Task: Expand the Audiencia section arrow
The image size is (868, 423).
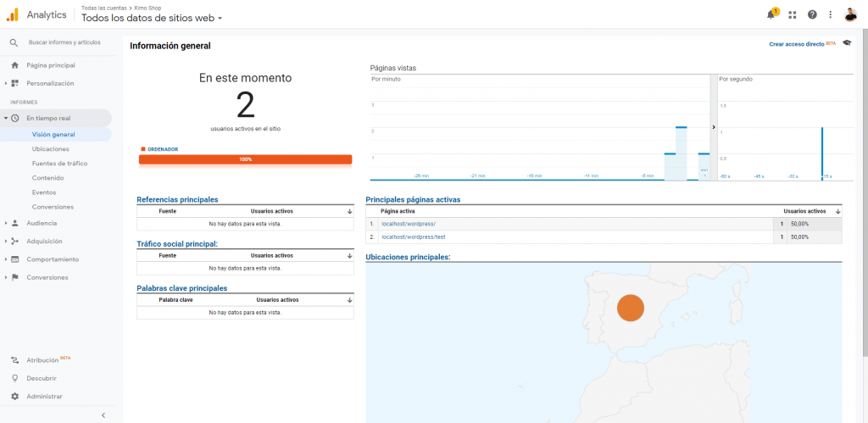Action: [6, 223]
